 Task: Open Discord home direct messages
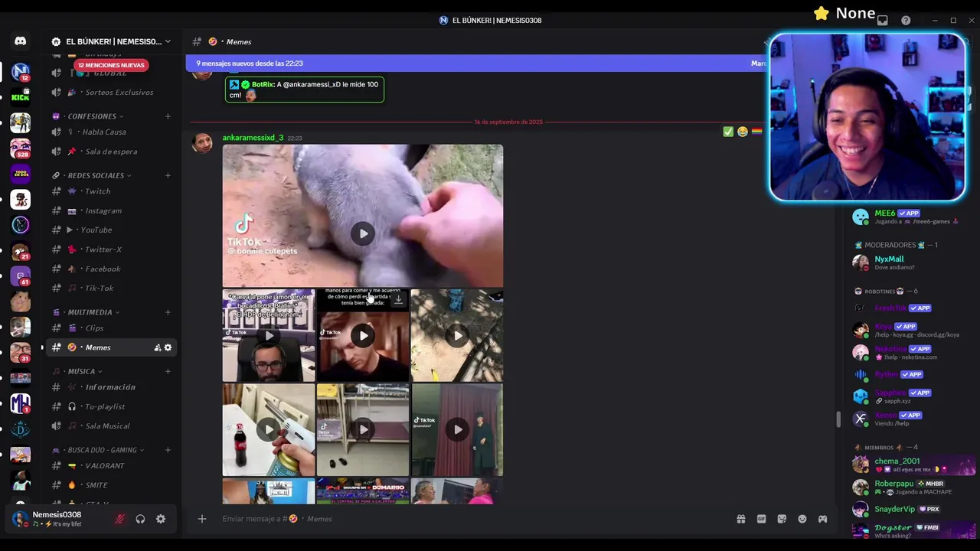click(21, 41)
